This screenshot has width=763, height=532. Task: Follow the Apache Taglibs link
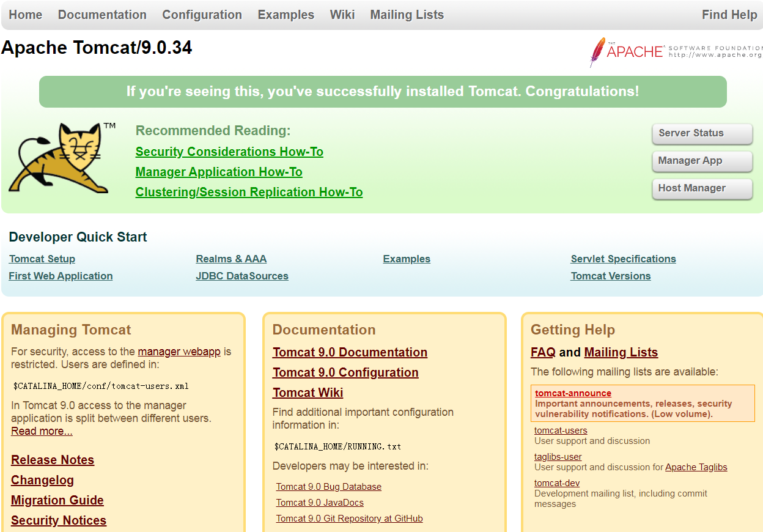[696, 467]
